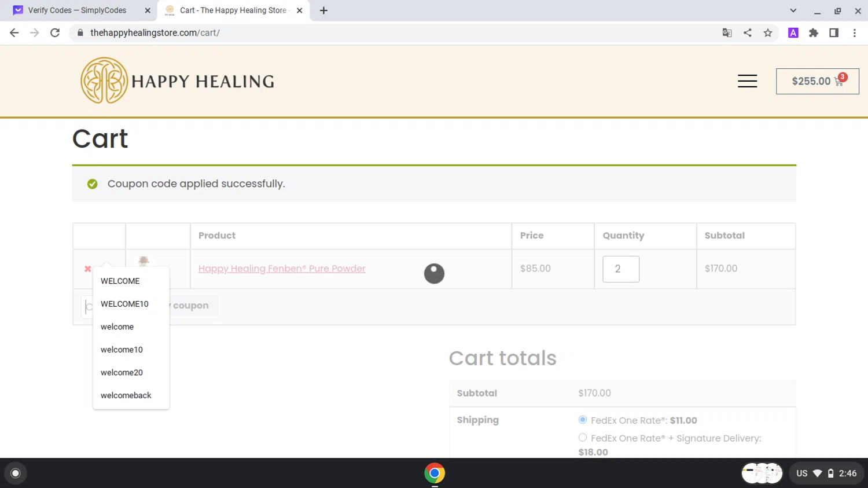The width and height of the screenshot is (868, 488).
Task: Click the Happy Healing logo
Action: (x=177, y=80)
